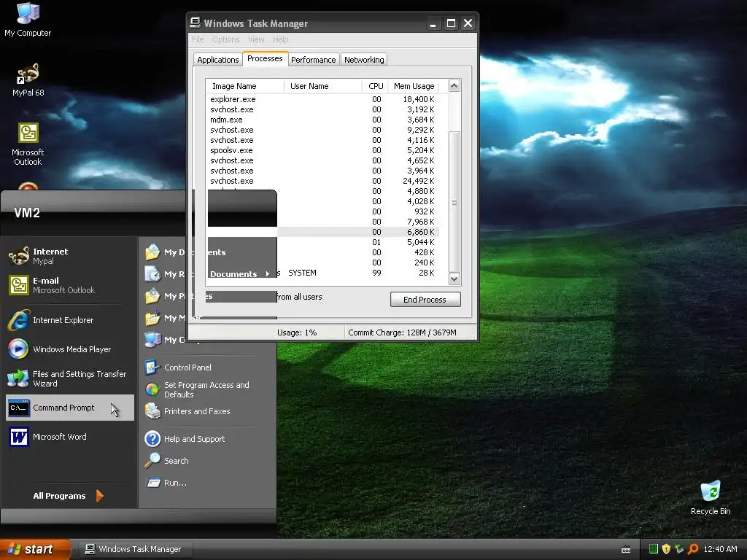The image size is (747, 560).
Task: Open Task Manager Help menu
Action: pyautogui.click(x=281, y=39)
